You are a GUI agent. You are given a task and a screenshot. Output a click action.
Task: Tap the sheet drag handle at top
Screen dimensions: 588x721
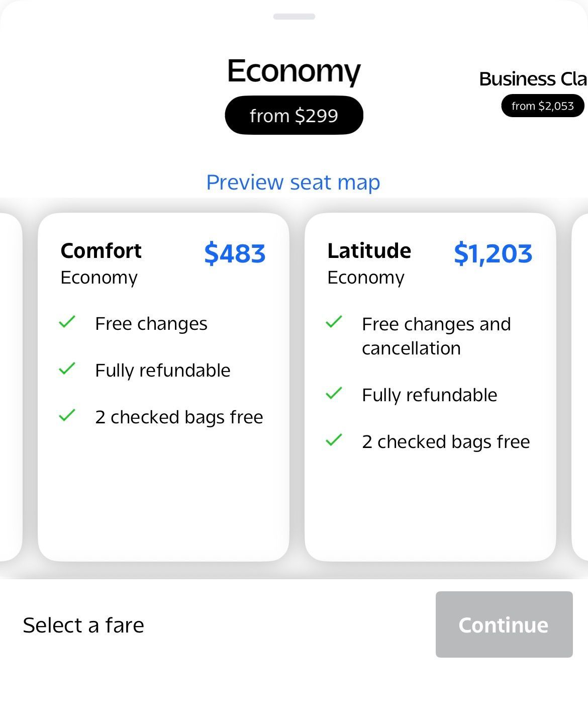click(x=294, y=17)
